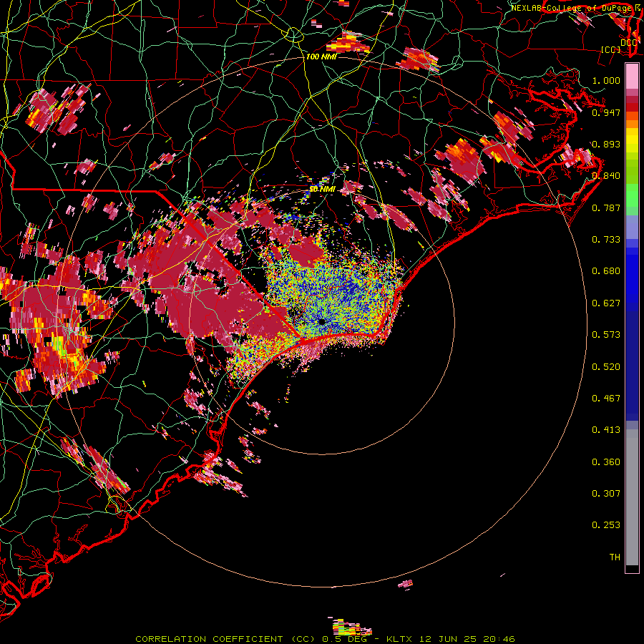Click the 0.947 scale value
Image resolution: width=644 pixels, height=644 pixels.
tap(606, 112)
